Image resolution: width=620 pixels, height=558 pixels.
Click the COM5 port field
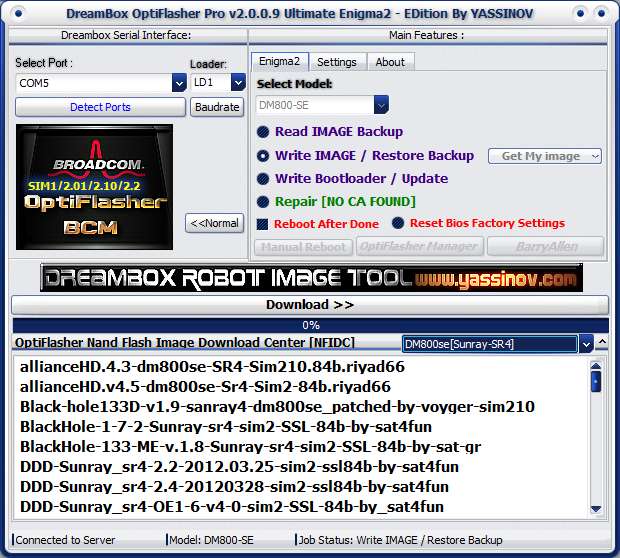[x=94, y=83]
